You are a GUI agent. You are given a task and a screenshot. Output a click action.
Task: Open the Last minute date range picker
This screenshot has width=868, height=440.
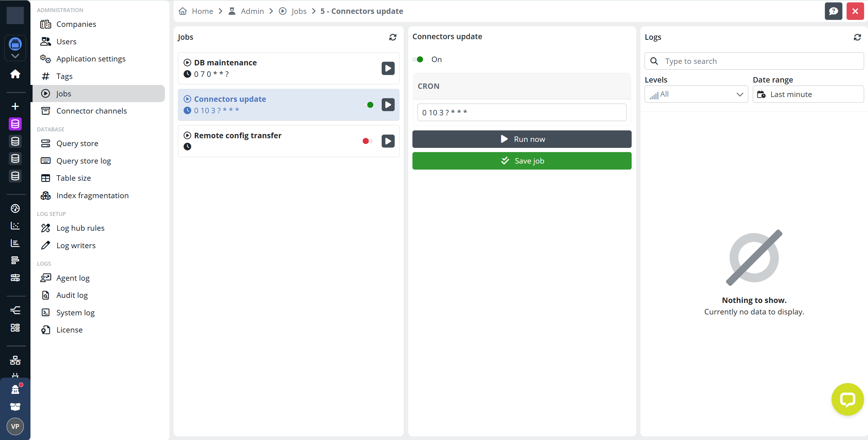808,94
